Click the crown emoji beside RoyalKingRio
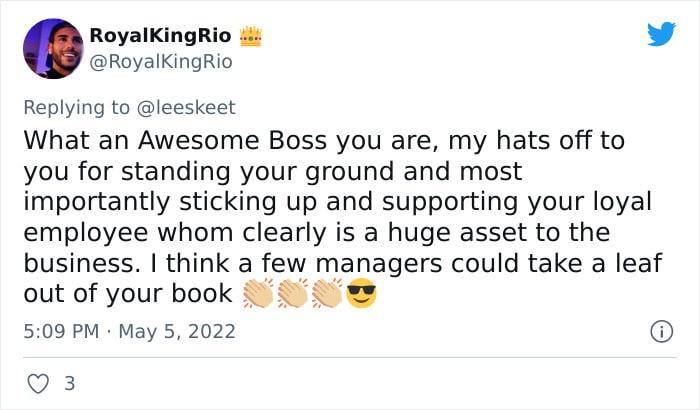Viewport: 700px width, 410px height. pyautogui.click(x=250, y=36)
